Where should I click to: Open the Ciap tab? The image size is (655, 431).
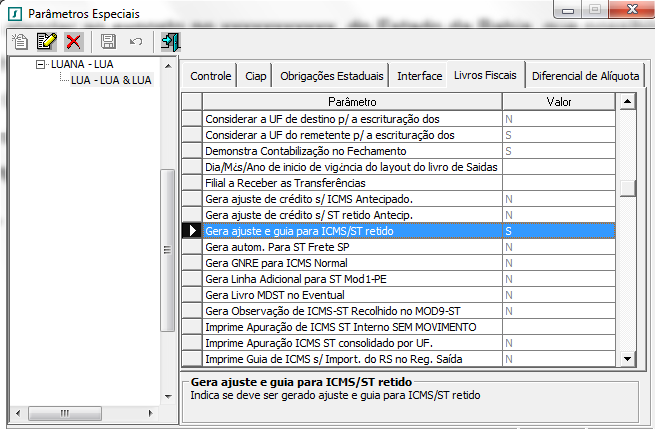pyautogui.click(x=255, y=76)
